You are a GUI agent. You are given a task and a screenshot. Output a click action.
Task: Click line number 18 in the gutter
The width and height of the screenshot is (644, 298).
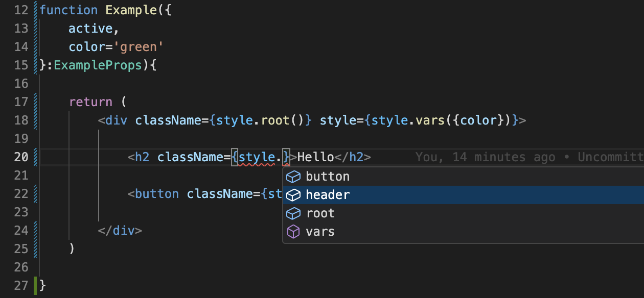click(x=21, y=120)
